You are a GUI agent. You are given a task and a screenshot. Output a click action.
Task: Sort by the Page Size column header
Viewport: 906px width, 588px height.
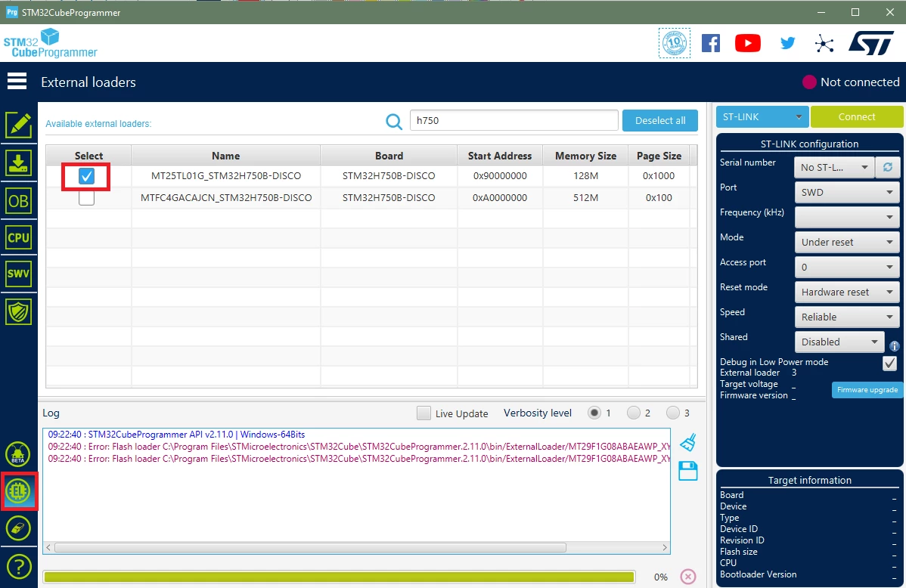point(659,156)
